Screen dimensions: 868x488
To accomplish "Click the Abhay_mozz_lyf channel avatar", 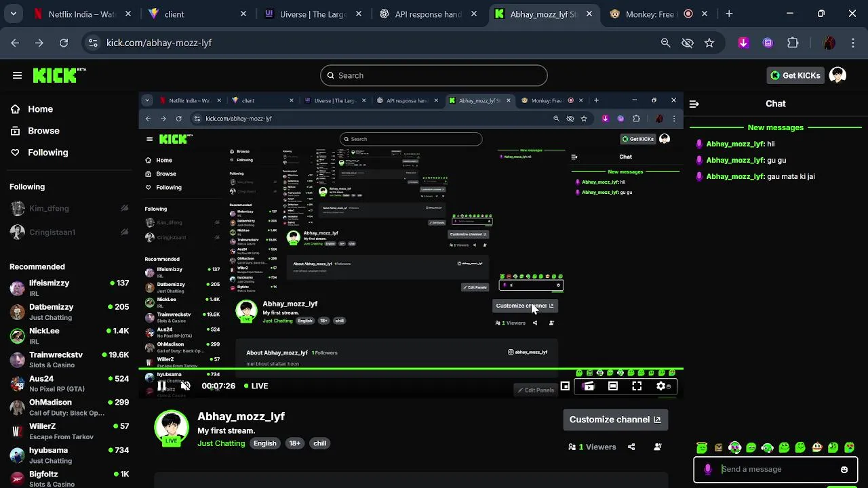I will (x=172, y=428).
